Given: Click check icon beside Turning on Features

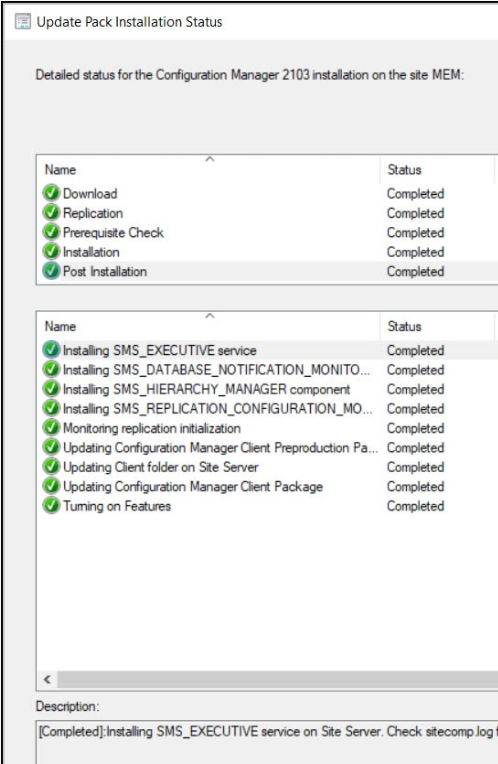Looking at the screenshot, I should 51,506.
